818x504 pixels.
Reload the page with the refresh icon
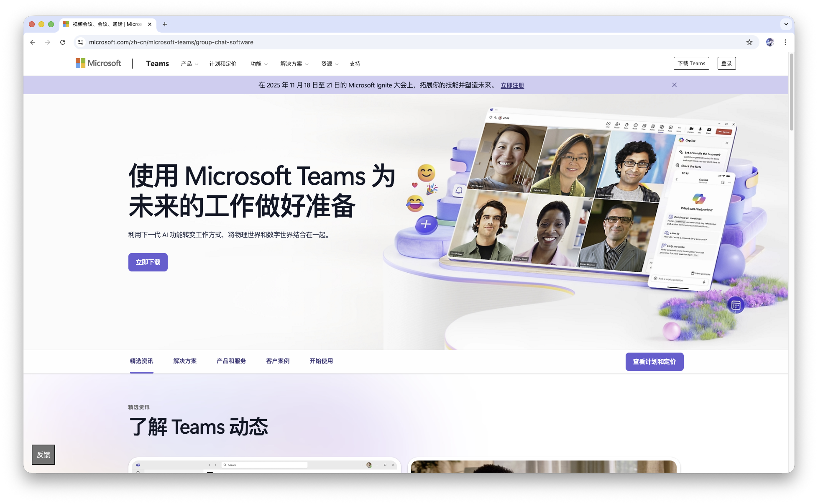coord(63,42)
